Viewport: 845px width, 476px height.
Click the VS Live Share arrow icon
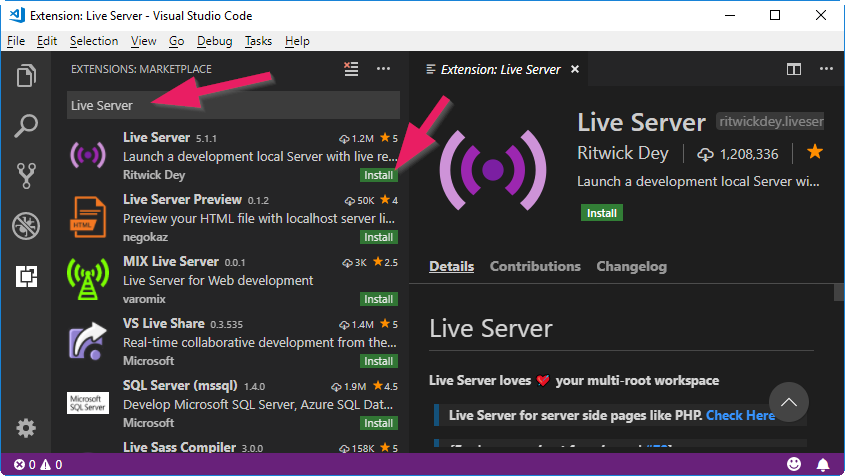pyautogui.click(x=88, y=341)
